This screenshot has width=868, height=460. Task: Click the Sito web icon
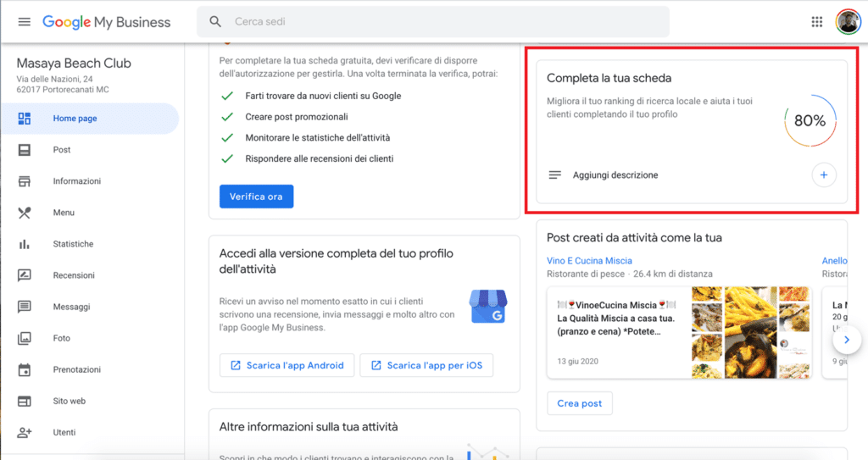tap(25, 402)
